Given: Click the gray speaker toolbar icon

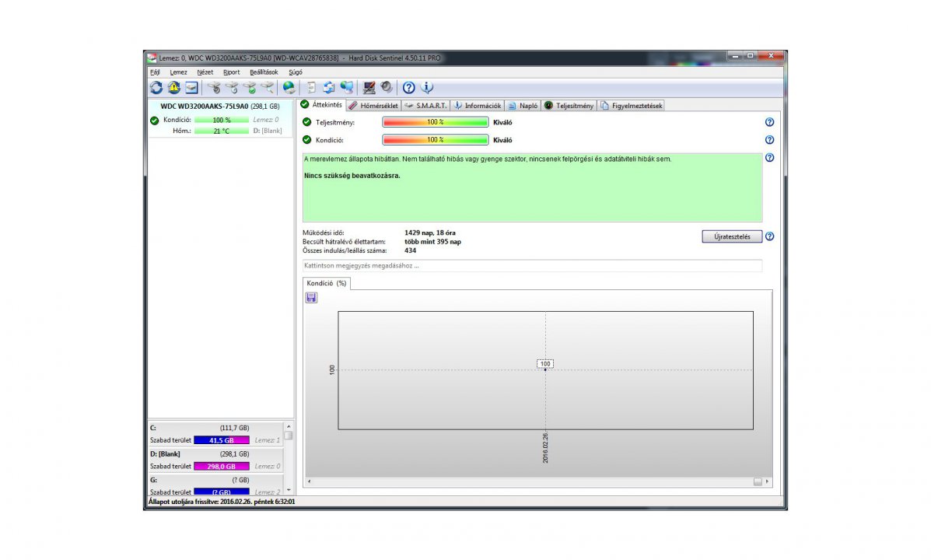Looking at the screenshot, I should point(387,88).
